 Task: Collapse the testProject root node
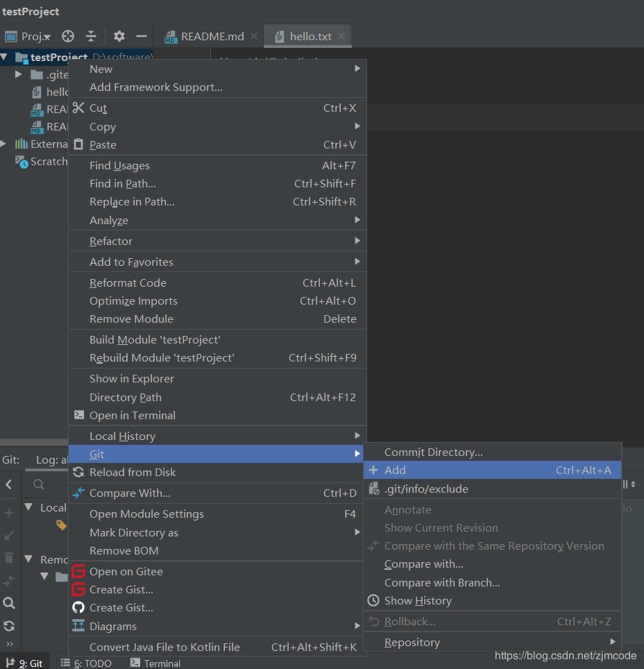5,58
